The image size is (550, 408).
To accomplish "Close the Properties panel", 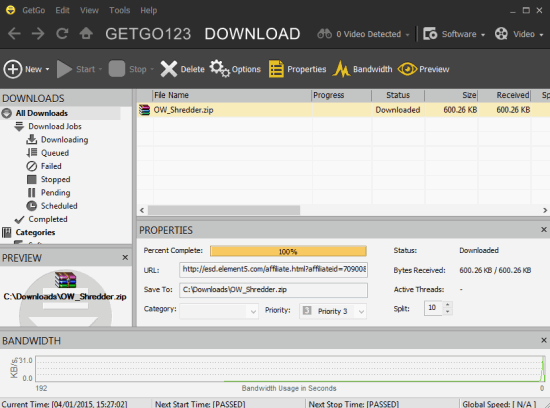I will pos(544,229).
